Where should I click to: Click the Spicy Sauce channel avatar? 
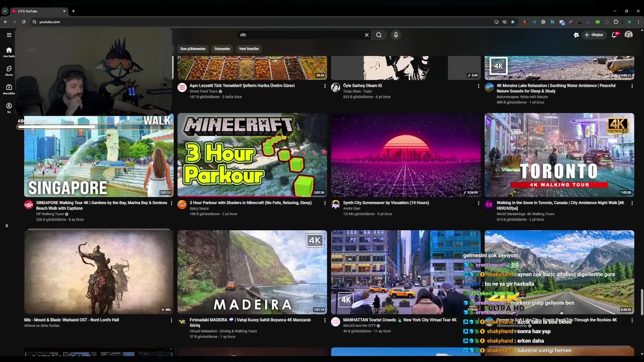click(182, 205)
